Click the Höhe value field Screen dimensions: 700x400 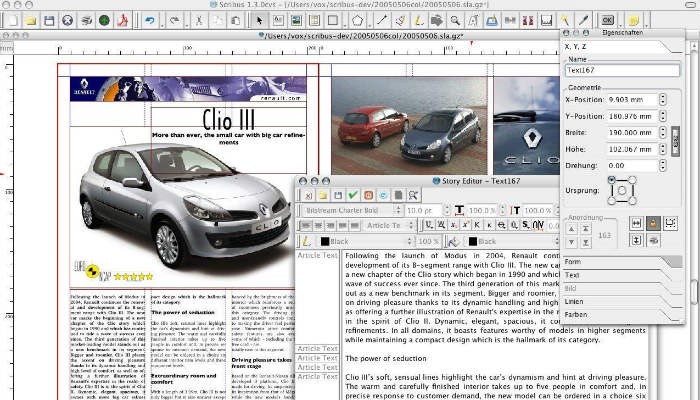click(x=633, y=149)
